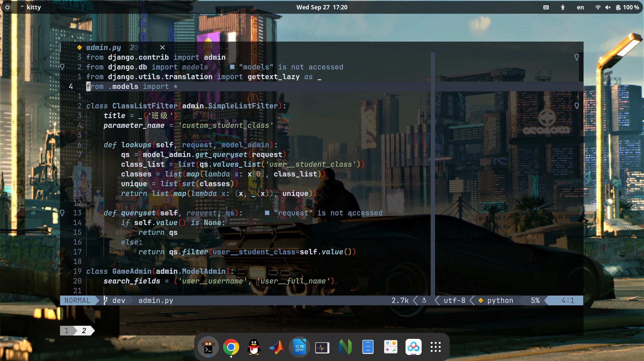Click the utf-8 encoding indicator

pyautogui.click(x=454, y=300)
